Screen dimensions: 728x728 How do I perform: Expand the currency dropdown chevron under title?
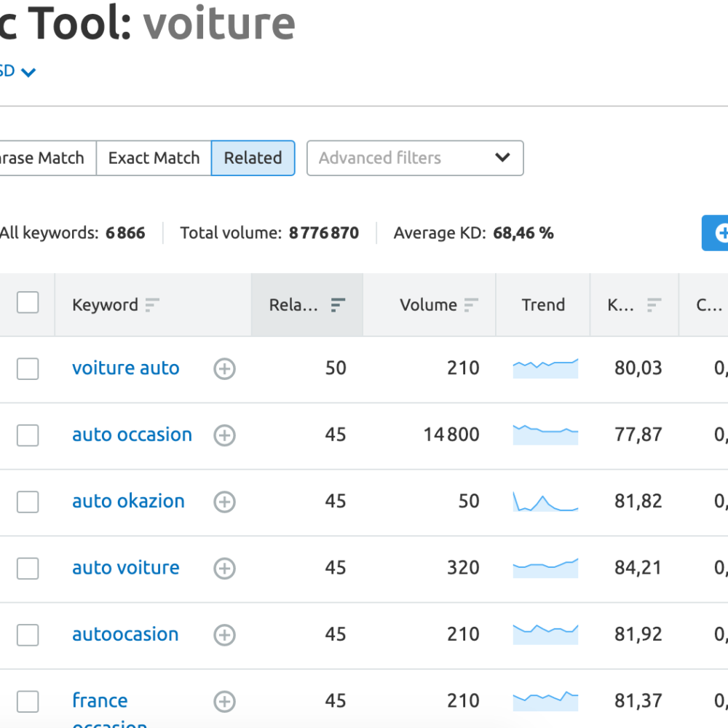pos(28,72)
